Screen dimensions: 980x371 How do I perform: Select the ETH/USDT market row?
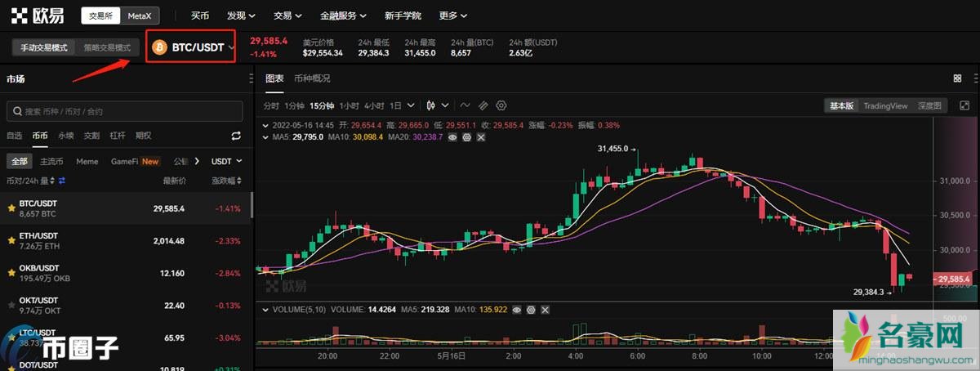[x=124, y=241]
